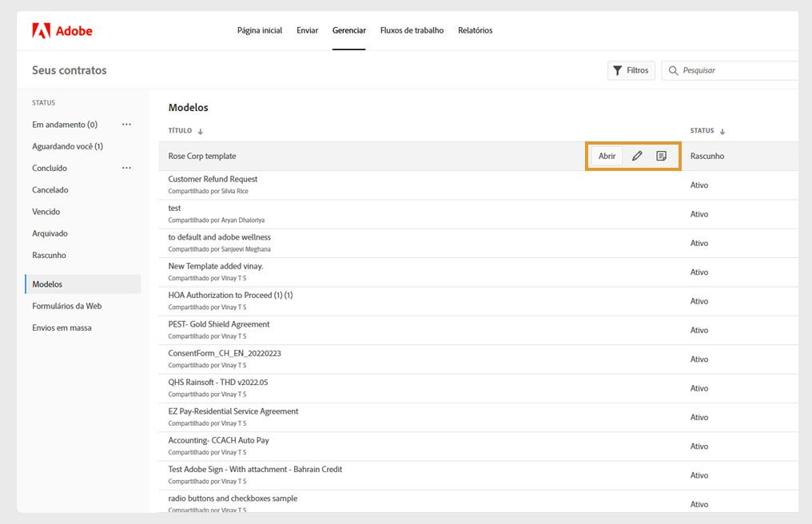This screenshot has height=524, width=812.
Task: Sort by the Status column arrow
Action: click(x=722, y=132)
